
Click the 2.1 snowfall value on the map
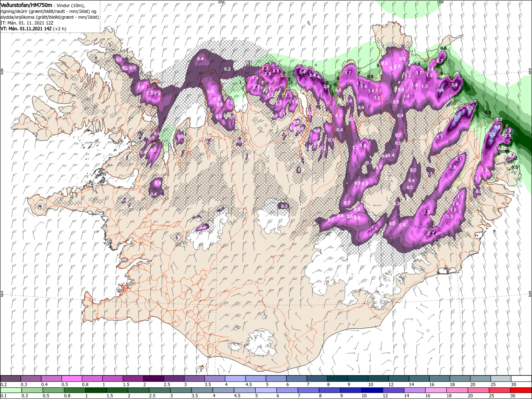pyautogui.click(x=459, y=159)
